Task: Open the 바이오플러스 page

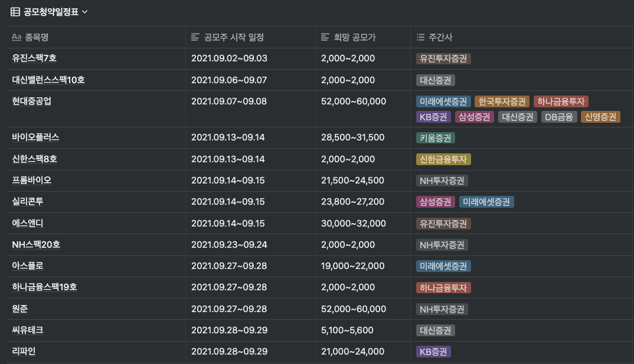Action: [x=35, y=137]
